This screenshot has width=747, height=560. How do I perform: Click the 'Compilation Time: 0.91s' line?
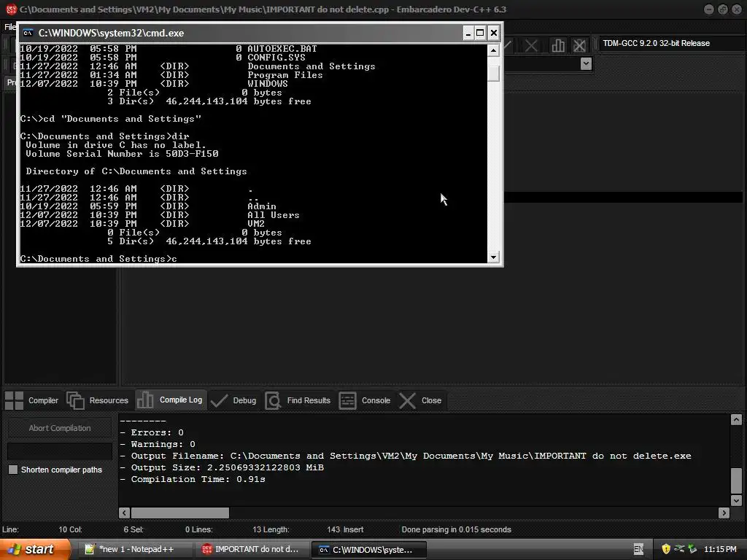click(x=193, y=479)
